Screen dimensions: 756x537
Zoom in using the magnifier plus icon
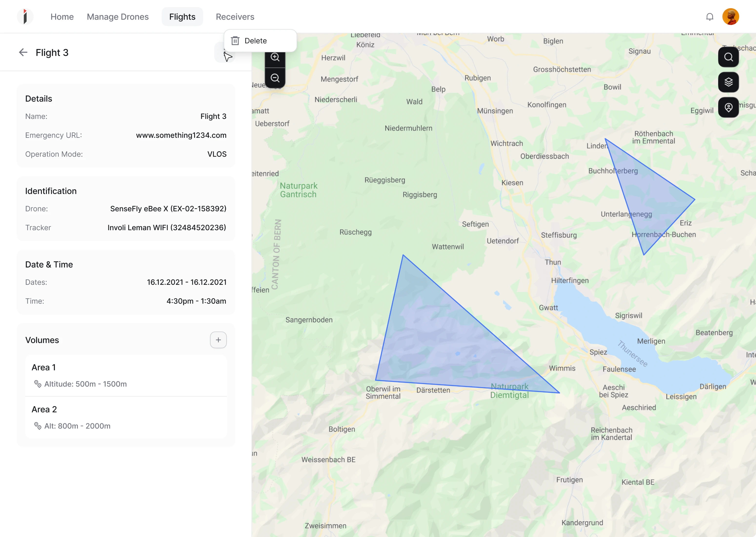(x=275, y=57)
